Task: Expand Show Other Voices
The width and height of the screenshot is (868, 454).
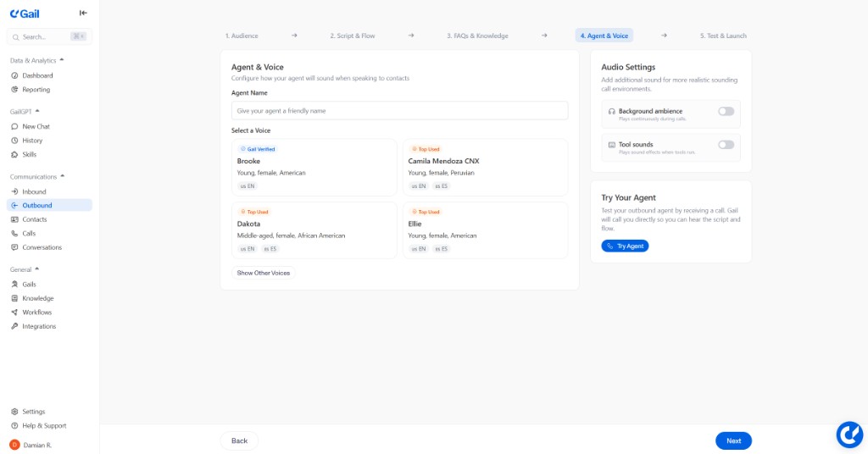Action: point(264,273)
